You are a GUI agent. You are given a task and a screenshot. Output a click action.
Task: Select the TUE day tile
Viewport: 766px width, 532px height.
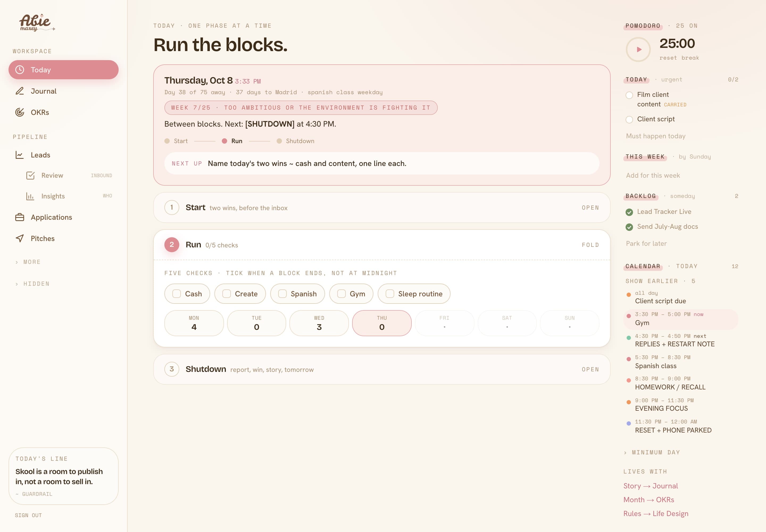pos(256,323)
